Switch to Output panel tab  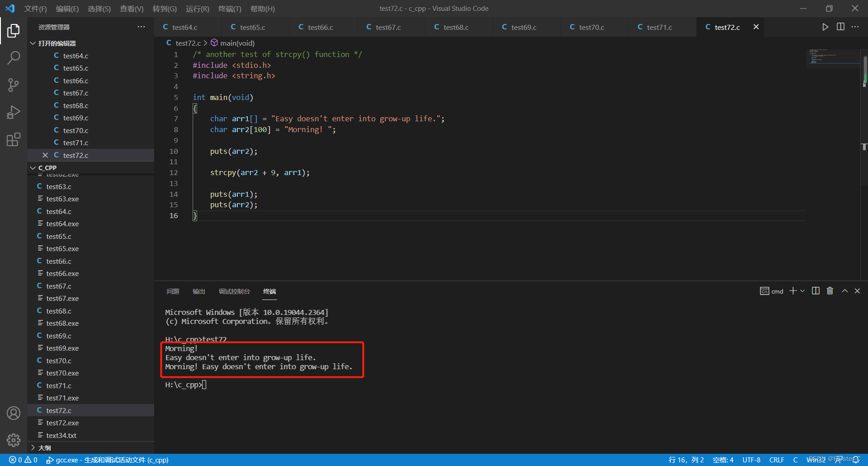coord(199,291)
